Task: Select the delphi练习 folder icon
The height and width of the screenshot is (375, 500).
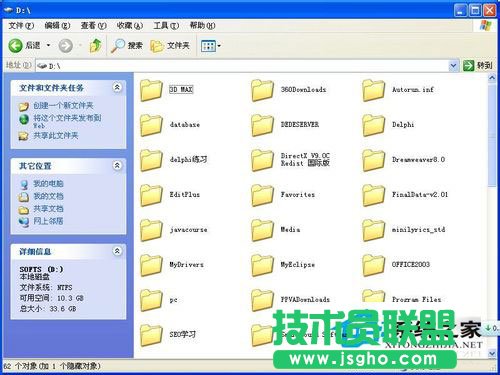Action: click(x=151, y=160)
